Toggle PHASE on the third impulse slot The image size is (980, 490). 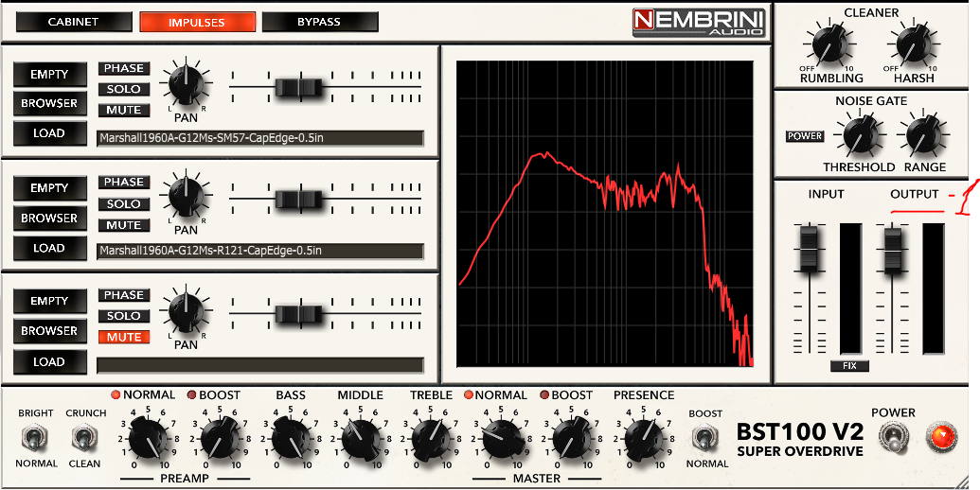[x=124, y=294]
